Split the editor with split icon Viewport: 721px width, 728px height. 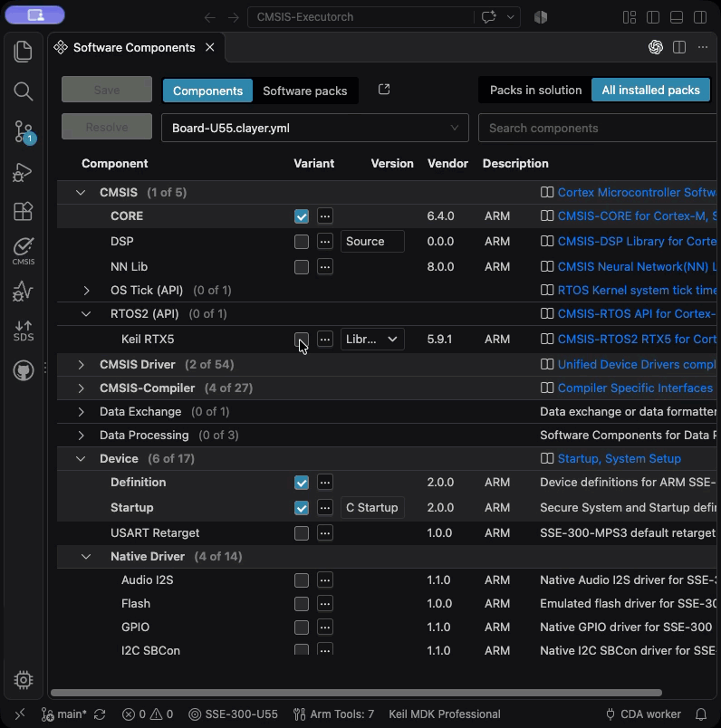(679, 47)
